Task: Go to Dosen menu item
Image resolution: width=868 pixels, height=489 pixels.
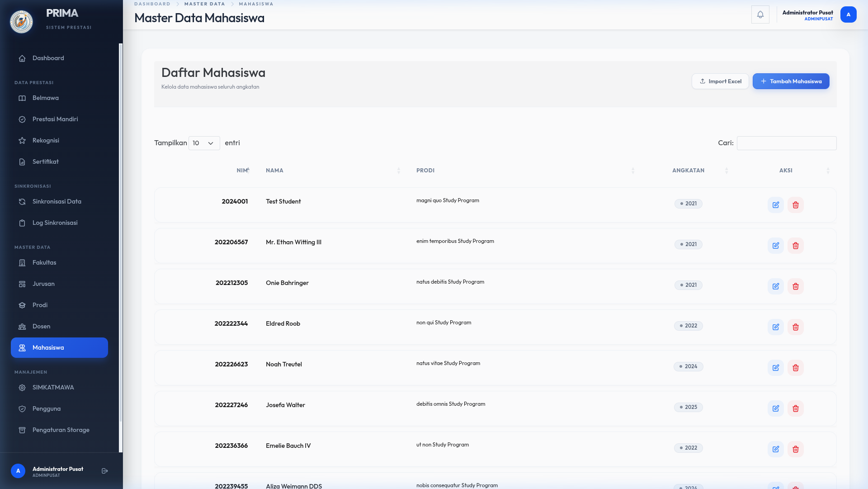Action: [41, 326]
